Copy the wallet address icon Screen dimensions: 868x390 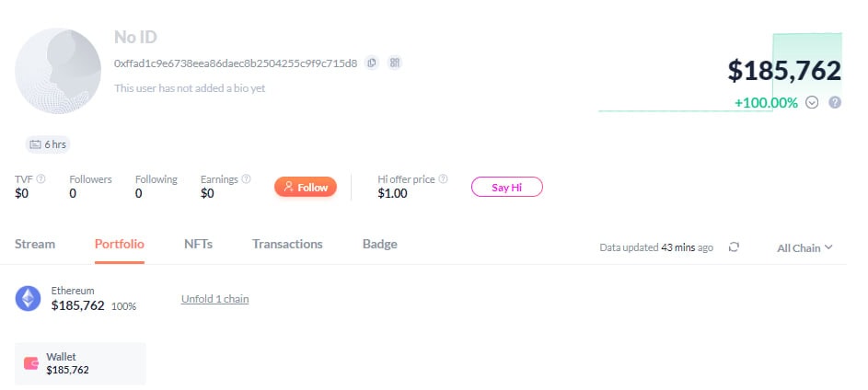(372, 63)
